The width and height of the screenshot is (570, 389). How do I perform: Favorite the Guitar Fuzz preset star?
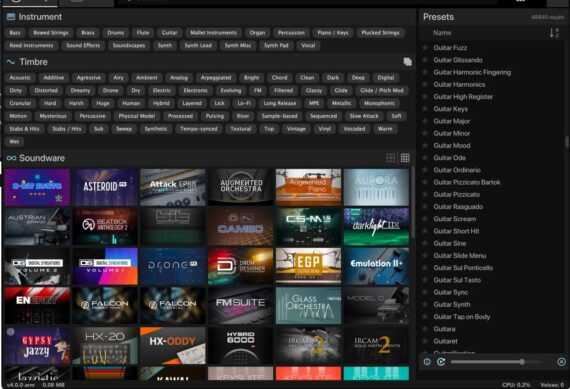pos(425,47)
